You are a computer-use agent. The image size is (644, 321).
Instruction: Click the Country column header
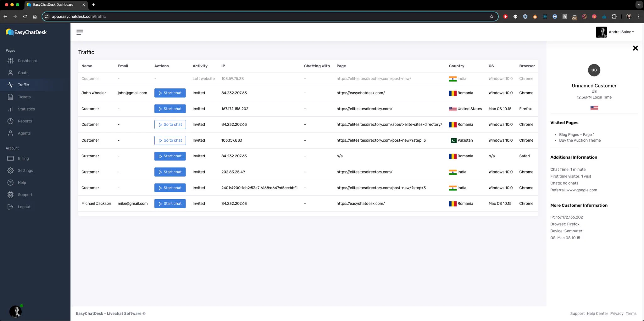(456, 66)
